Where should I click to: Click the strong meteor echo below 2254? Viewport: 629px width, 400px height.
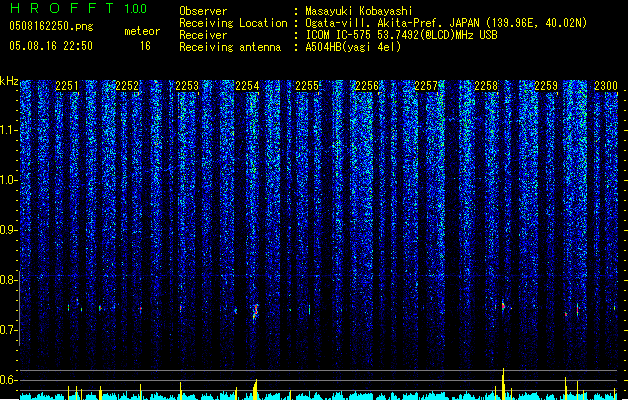tap(256, 311)
